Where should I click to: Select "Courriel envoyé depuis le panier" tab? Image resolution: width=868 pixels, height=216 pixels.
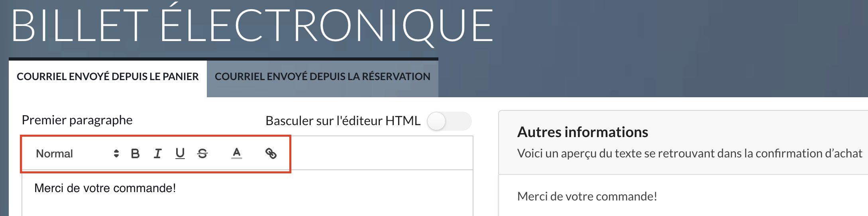(x=108, y=77)
